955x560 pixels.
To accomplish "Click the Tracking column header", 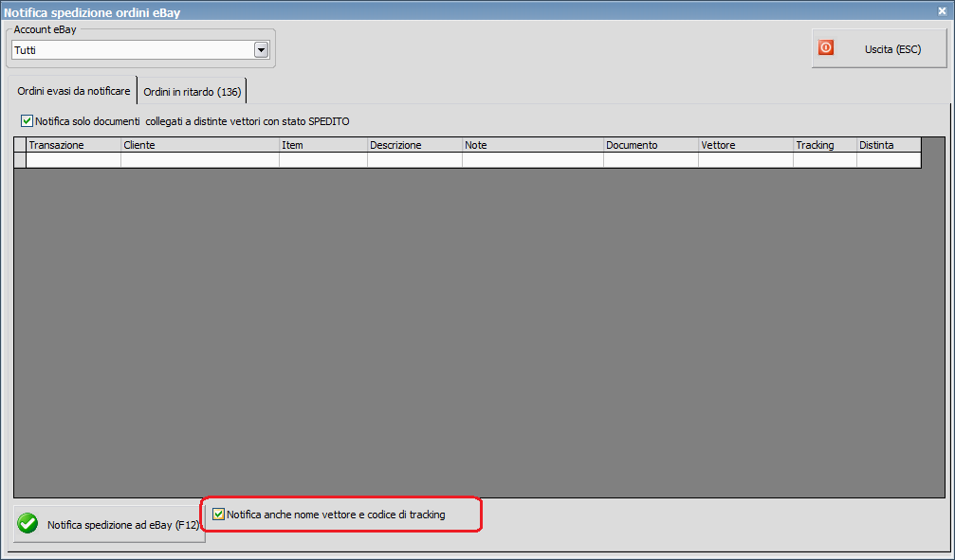I will coord(825,145).
